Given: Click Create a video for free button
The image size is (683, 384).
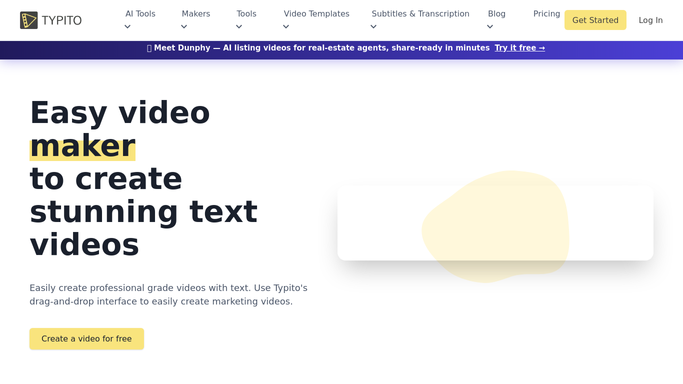Looking at the screenshot, I should (x=87, y=339).
